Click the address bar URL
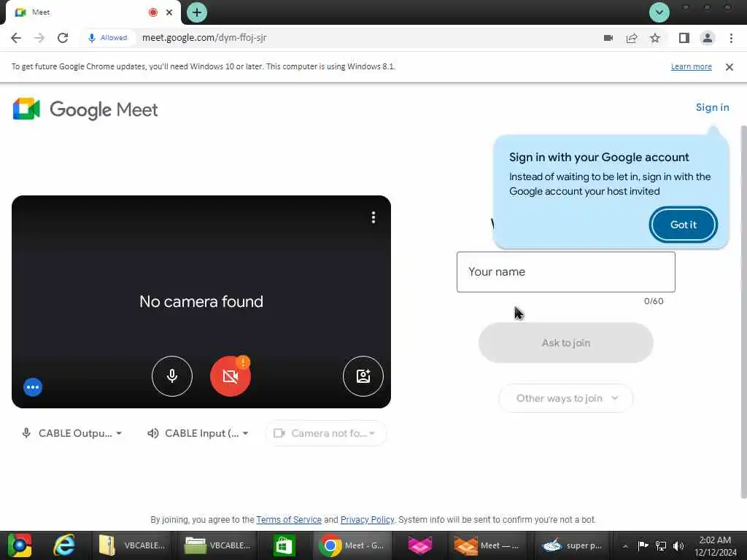Screen dimensions: 747x560 pos(204,38)
